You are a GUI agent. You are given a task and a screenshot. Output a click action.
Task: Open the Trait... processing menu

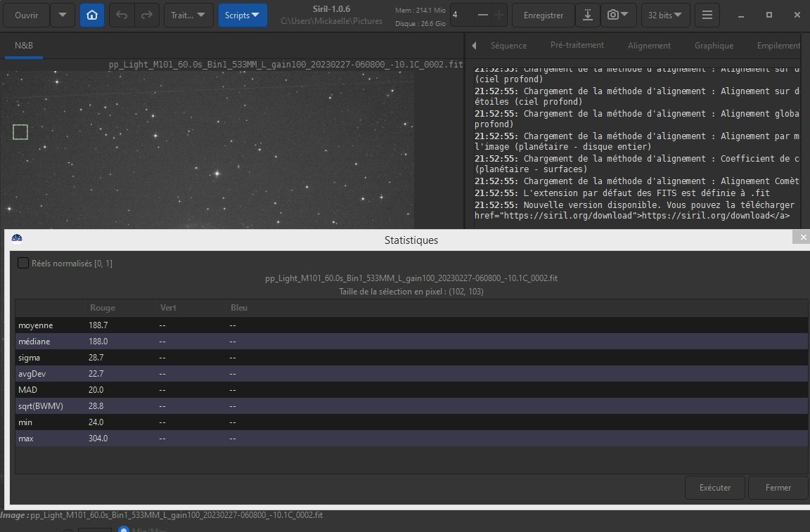[188, 15]
